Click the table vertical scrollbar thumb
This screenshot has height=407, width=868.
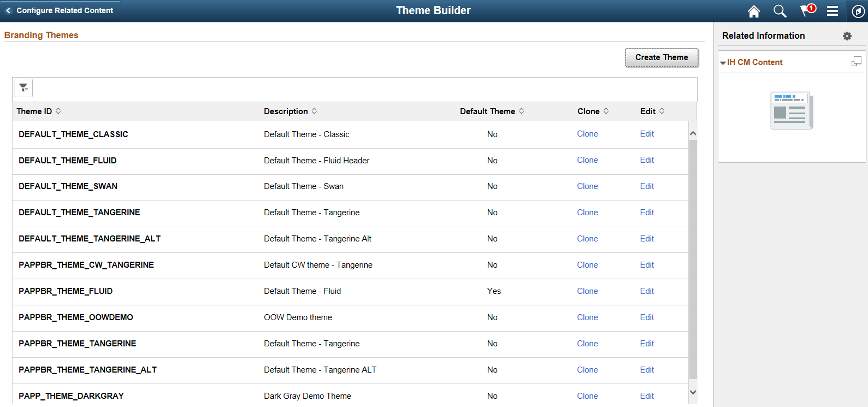coord(693,259)
